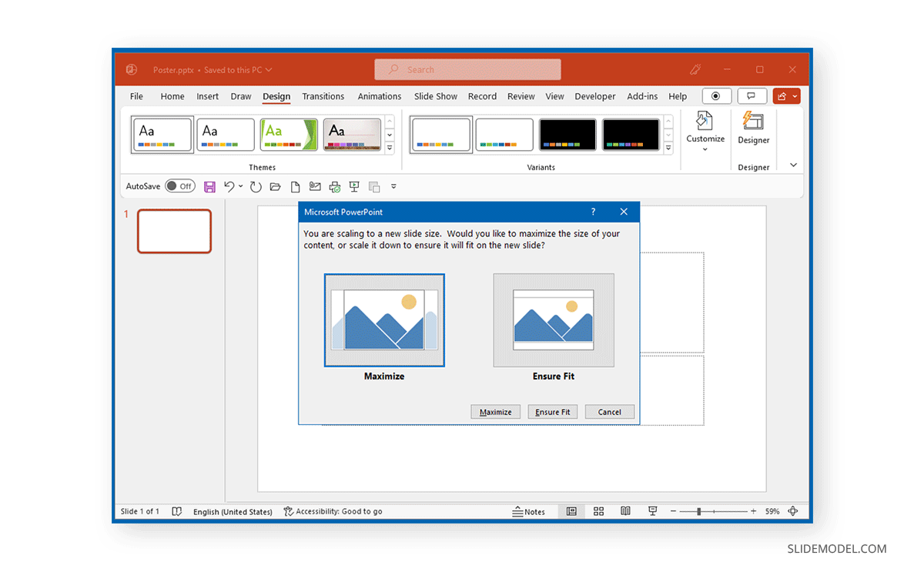Start Slide Show from status bar icon
The width and height of the screenshot is (924, 572).
[x=652, y=511]
